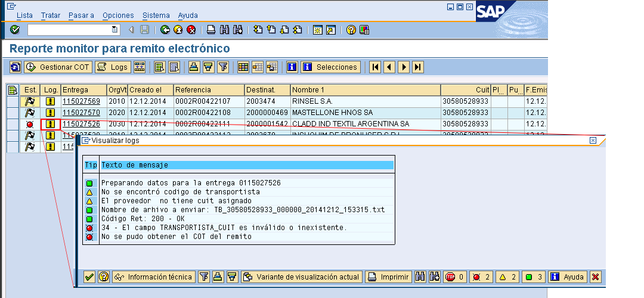Click the Logs button
This screenshot has width=644, height=298.
pos(113,67)
